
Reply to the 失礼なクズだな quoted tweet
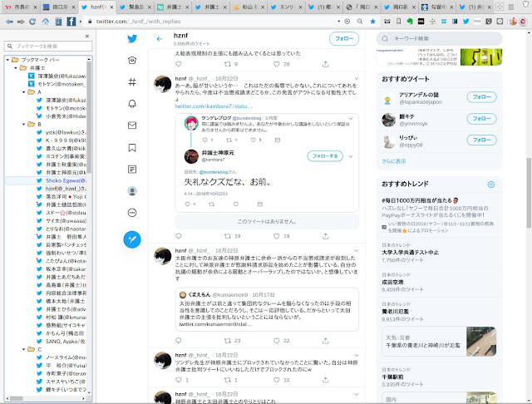(187, 204)
